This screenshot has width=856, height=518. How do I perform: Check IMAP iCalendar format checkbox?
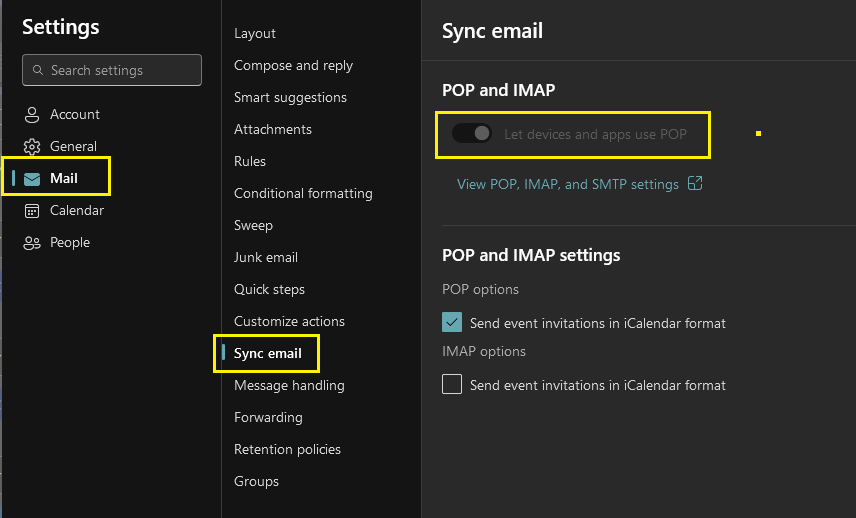click(452, 384)
